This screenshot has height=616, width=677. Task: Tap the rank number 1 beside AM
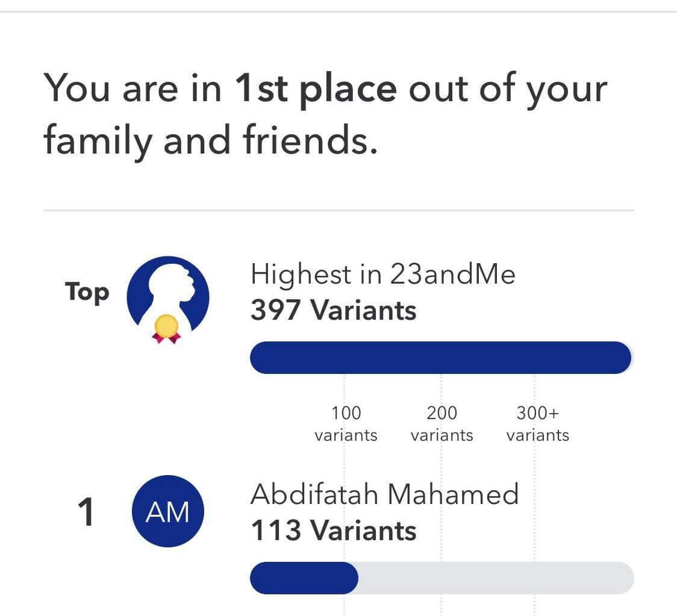point(86,512)
